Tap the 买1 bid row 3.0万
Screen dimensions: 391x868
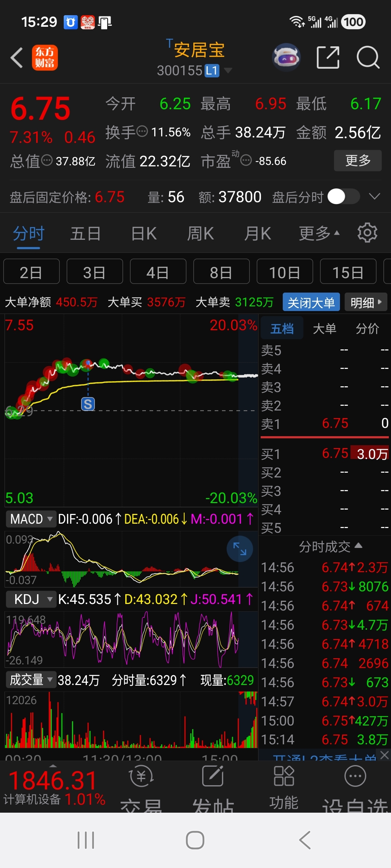(325, 454)
